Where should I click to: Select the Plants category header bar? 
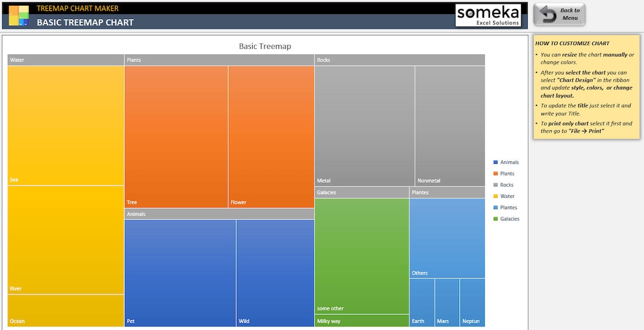[x=219, y=60]
